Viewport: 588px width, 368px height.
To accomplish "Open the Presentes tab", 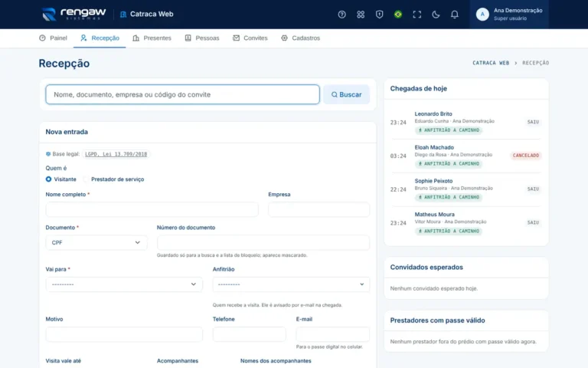I will coord(152,38).
